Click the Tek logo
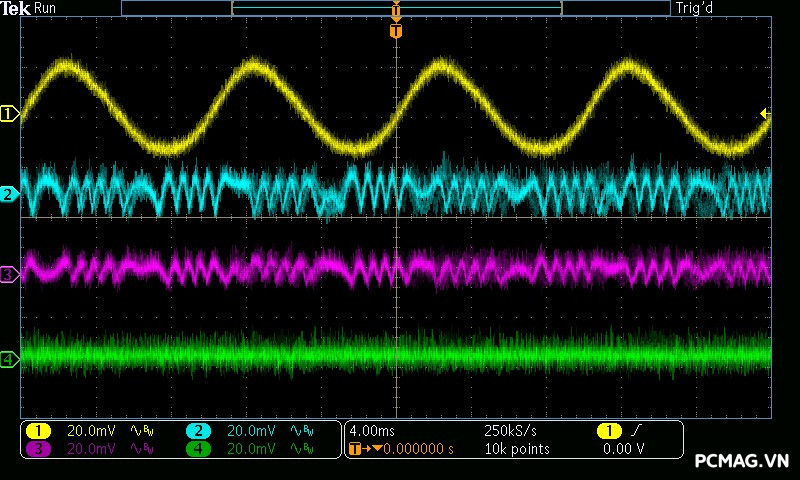800x480 pixels. (15, 8)
